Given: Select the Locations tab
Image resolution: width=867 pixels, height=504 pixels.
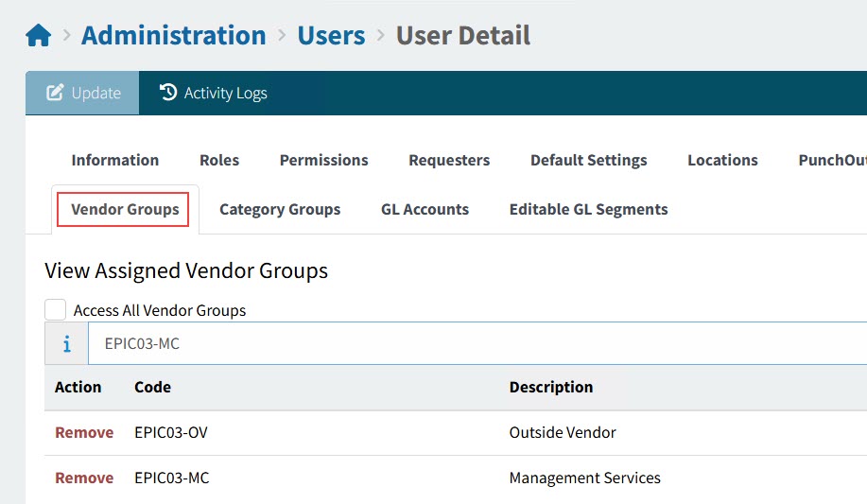Looking at the screenshot, I should point(722,160).
